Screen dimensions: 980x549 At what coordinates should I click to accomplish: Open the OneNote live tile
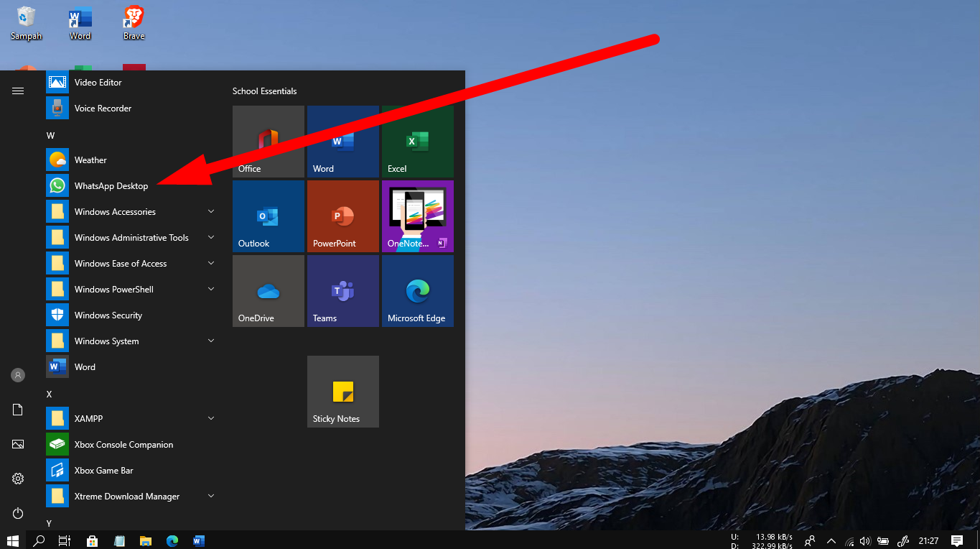point(418,216)
